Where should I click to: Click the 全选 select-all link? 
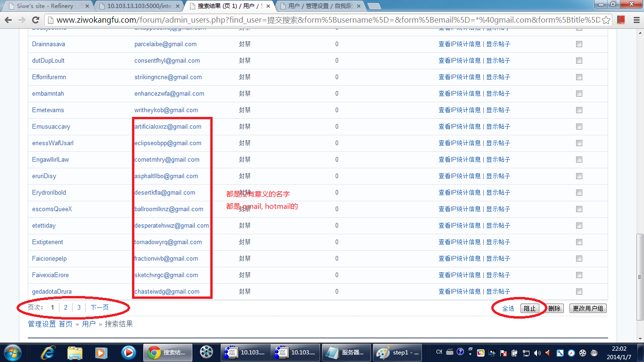[508, 308]
